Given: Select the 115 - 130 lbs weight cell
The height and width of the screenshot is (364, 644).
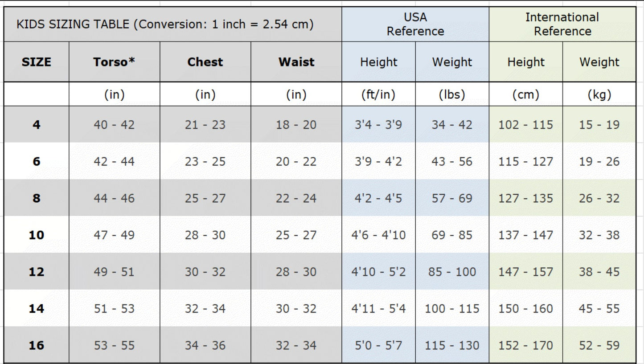Looking at the screenshot, I should pos(452,345).
